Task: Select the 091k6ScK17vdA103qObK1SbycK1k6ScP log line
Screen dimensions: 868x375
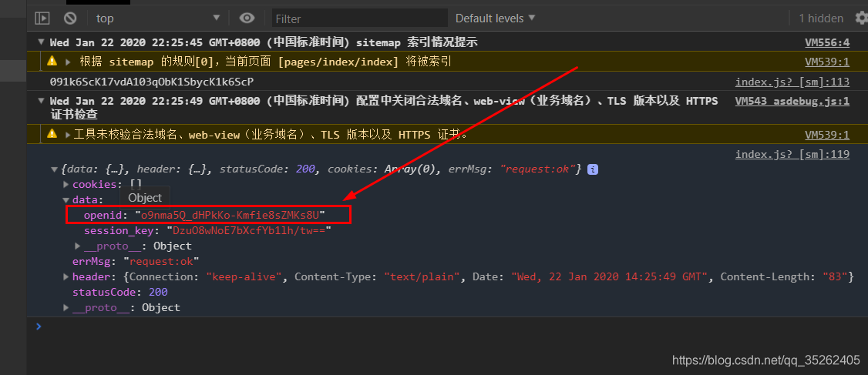Action: pyautogui.click(x=151, y=82)
